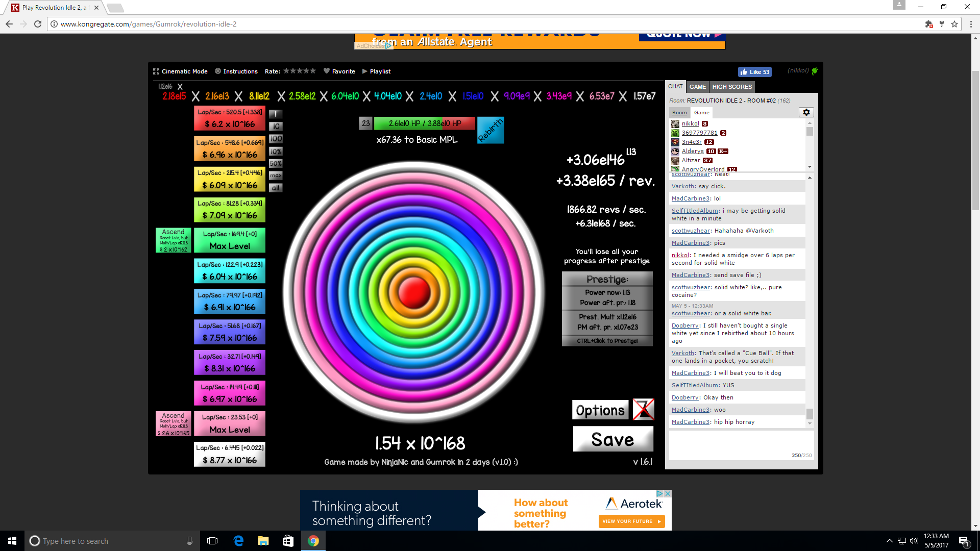Image resolution: width=980 pixels, height=551 pixels.
Task: Open game Instructions
Action: tap(236, 71)
